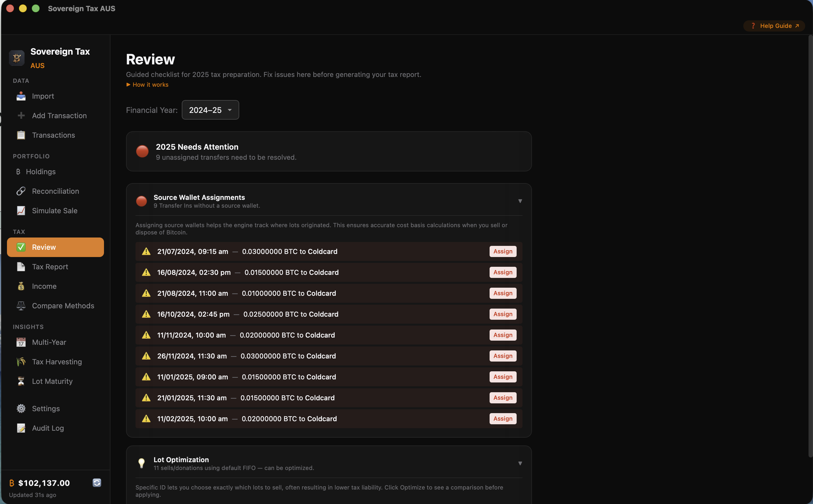
Task: Expand the How it works link
Action: [x=148, y=84]
